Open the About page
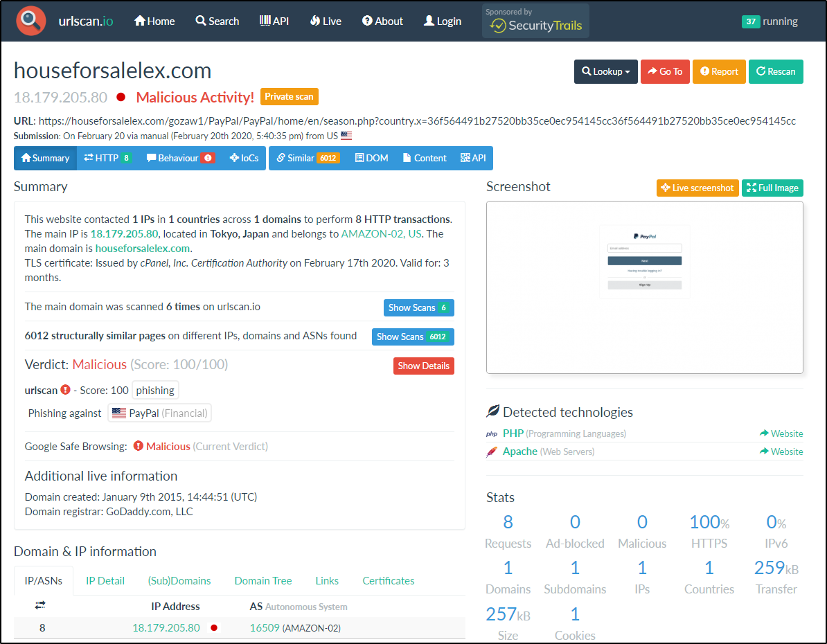This screenshot has width=827, height=644. (x=382, y=21)
